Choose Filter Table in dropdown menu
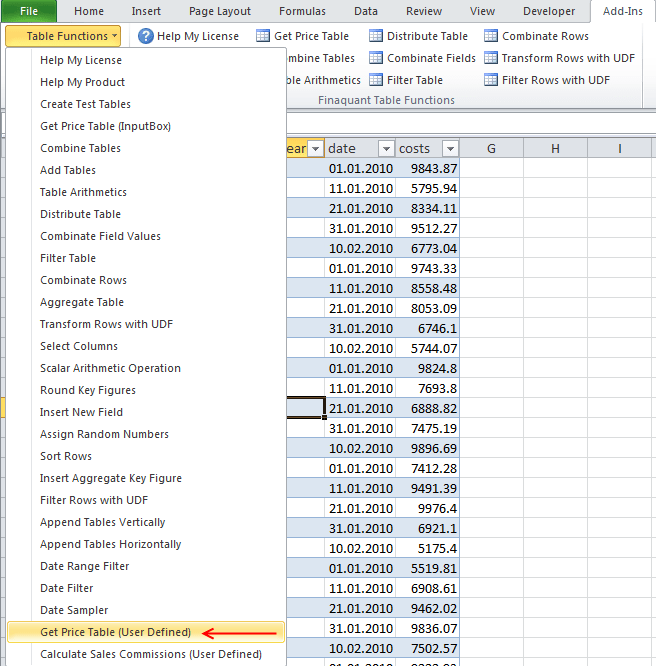This screenshot has width=656, height=666. coord(146,258)
